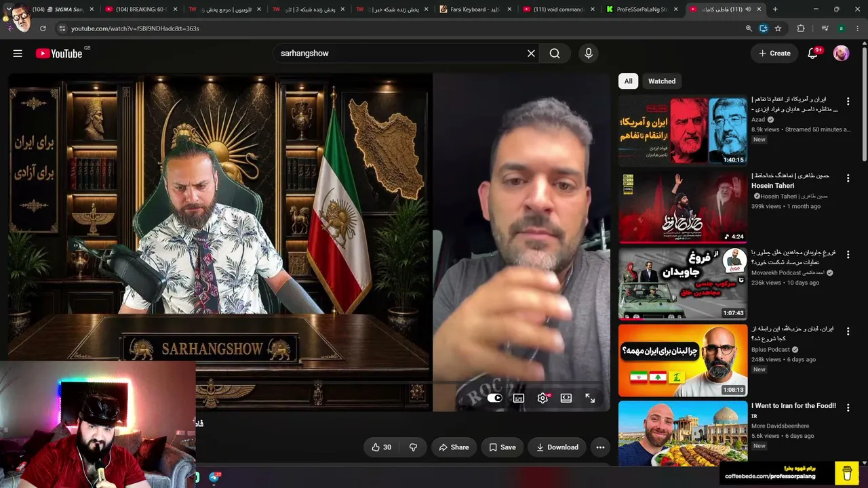Open the 1:07:43 Movarekh Podcast thumbnail
Viewport: 868px width, 488px height.
click(683, 284)
